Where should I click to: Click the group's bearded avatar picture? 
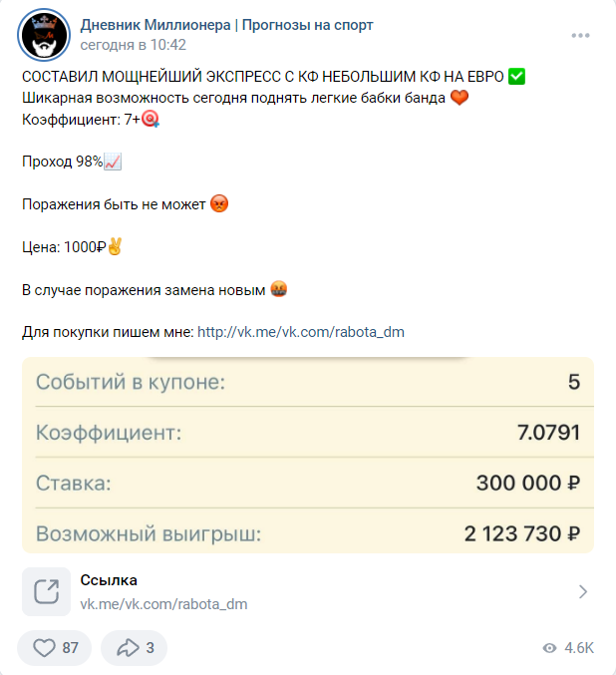(x=45, y=35)
